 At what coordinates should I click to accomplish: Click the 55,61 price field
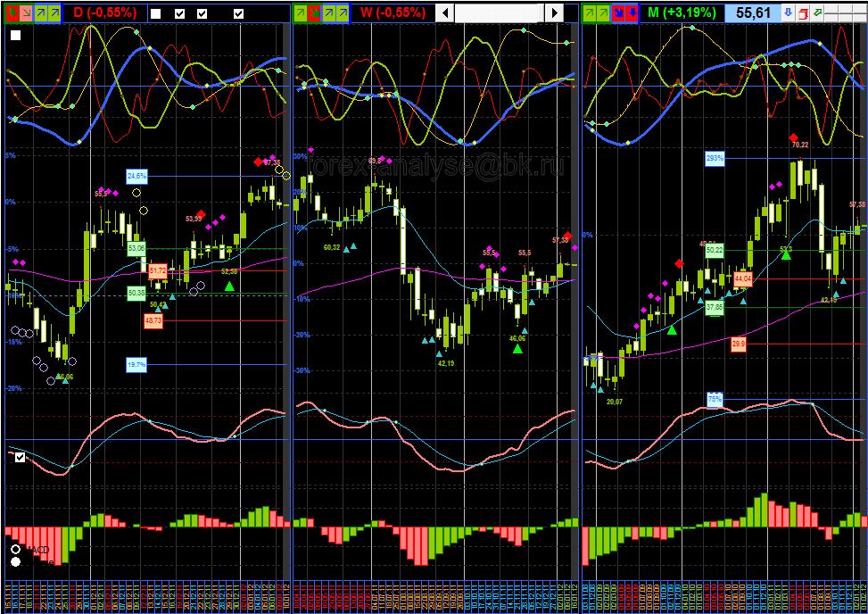coord(752,12)
